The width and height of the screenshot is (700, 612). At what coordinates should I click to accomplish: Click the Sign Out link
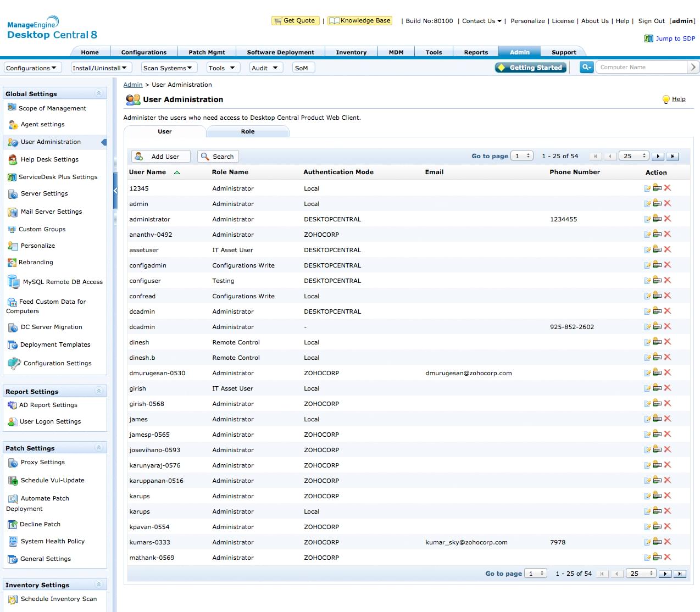click(x=652, y=21)
